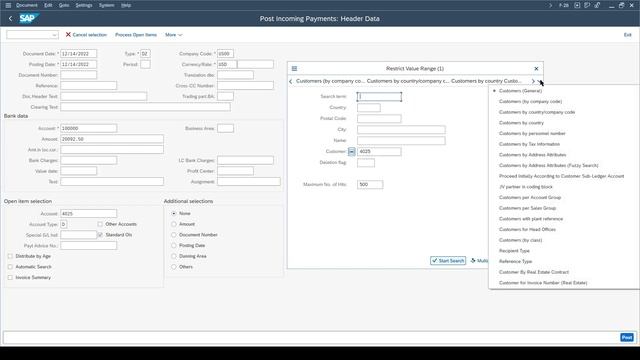Choose Customers by personnel number entry

click(532, 133)
